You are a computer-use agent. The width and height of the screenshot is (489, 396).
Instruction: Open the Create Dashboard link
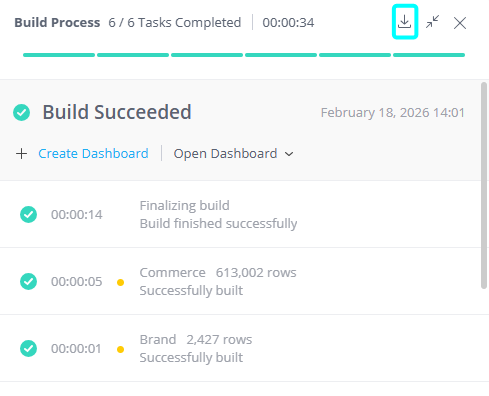[93, 154]
